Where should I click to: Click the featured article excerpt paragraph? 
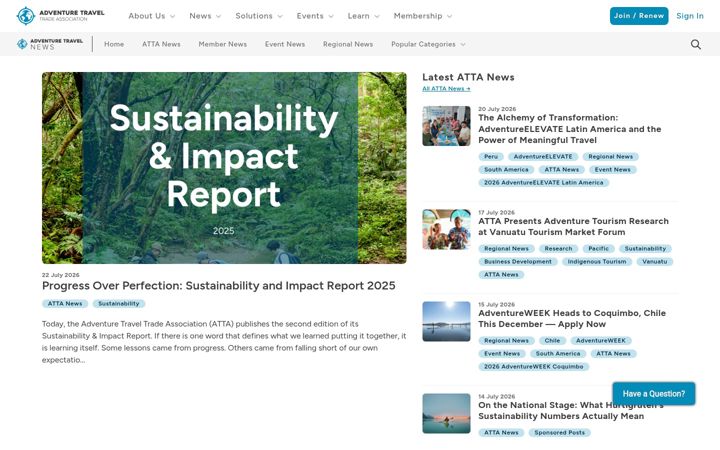[x=224, y=342]
